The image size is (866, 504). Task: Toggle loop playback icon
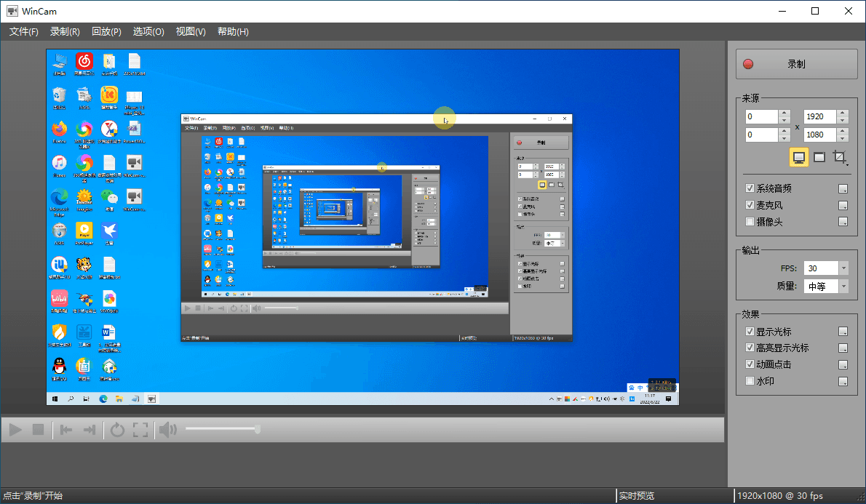(117, 430)
